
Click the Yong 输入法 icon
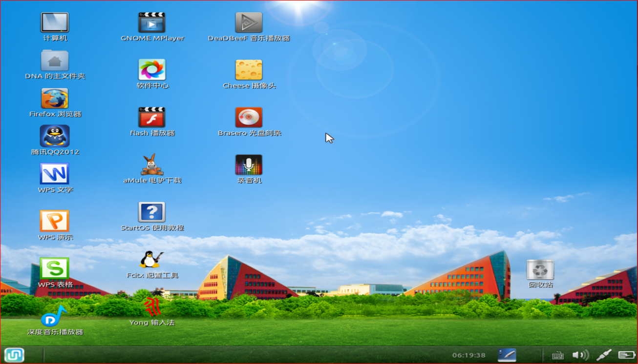(x=152, y=307)
